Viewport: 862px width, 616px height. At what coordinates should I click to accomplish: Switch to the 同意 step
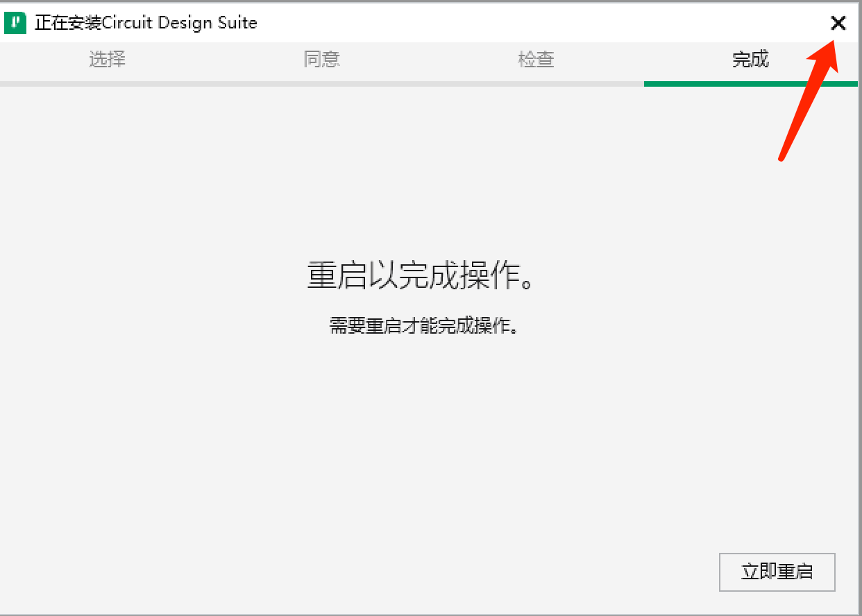321,60
